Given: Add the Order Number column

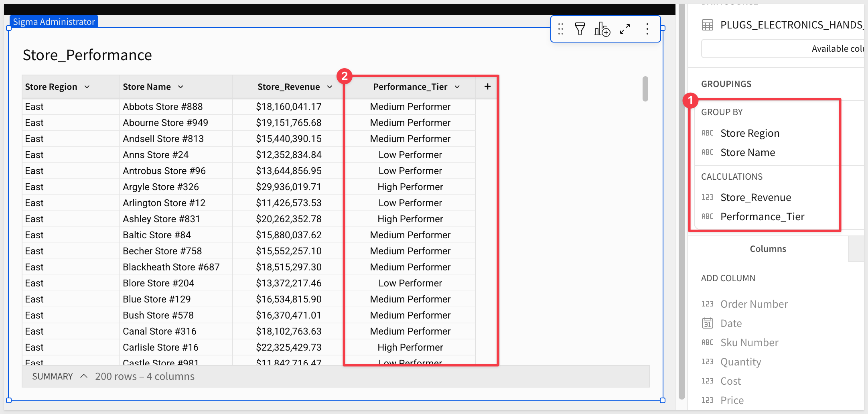Looking at the screenshot, I should 754,304.
